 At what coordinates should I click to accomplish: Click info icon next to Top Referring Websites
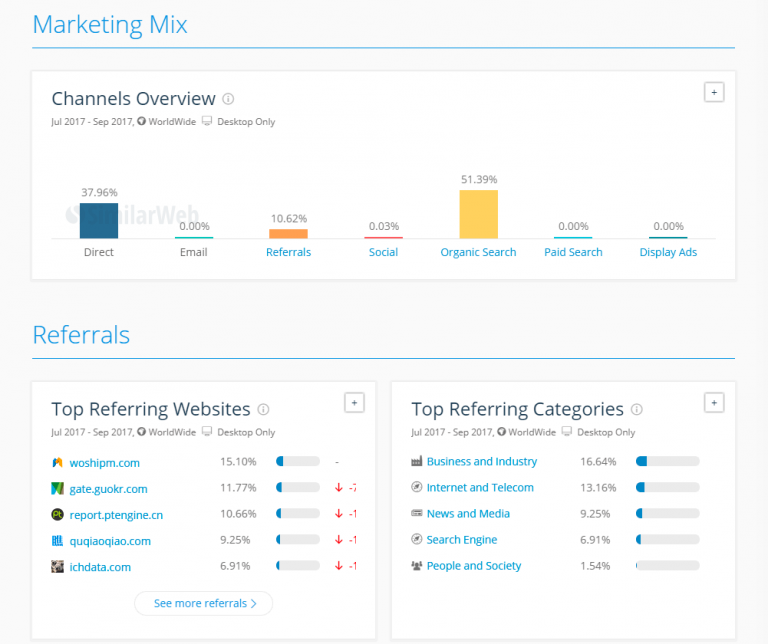264,409
